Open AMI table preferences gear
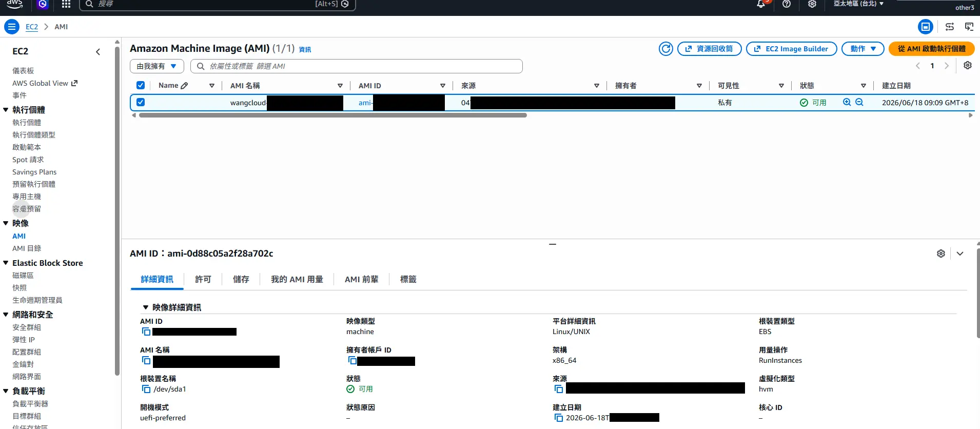This screenshot has width=980, height=429. pyautogui.click(x=968, y=65)
